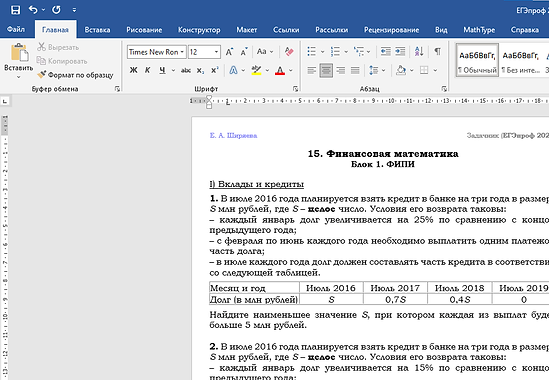Image resolution: width=549 pixels, height=380 pixels.
Task: Apply yellow text highlight color
Action: pos(256,70)
